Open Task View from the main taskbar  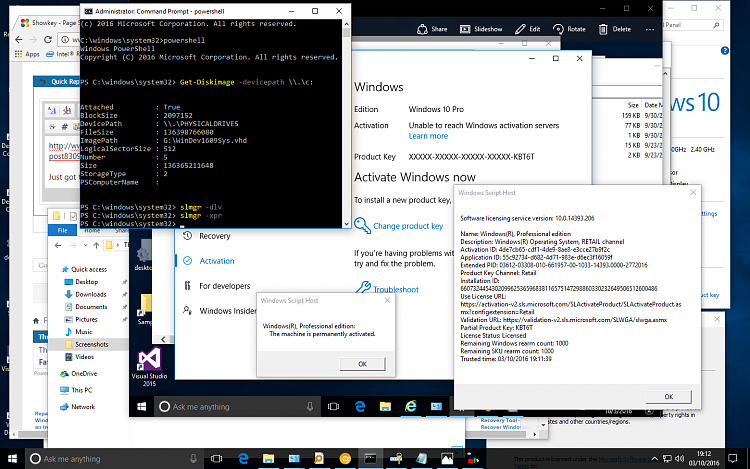(216, 459)
